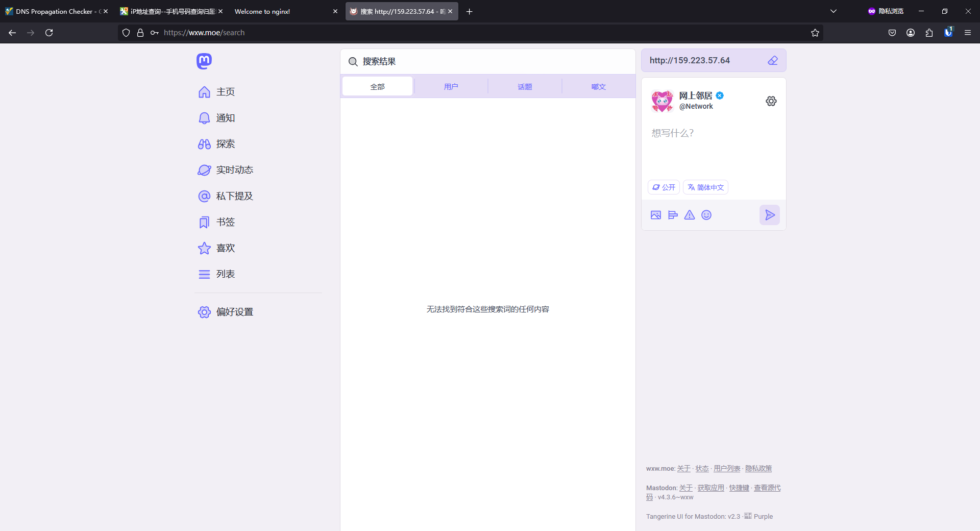Open the emoji picker
The height and width of the screenshot is (531, 980).
click(706, 215)
